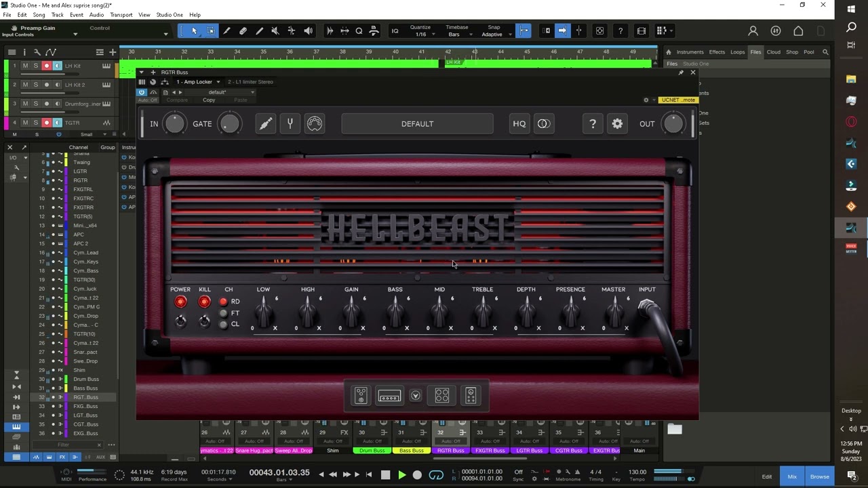Switch to the Instruments browser tab
The height and width of the screenshot is (488, 868).
coord(690,52)
